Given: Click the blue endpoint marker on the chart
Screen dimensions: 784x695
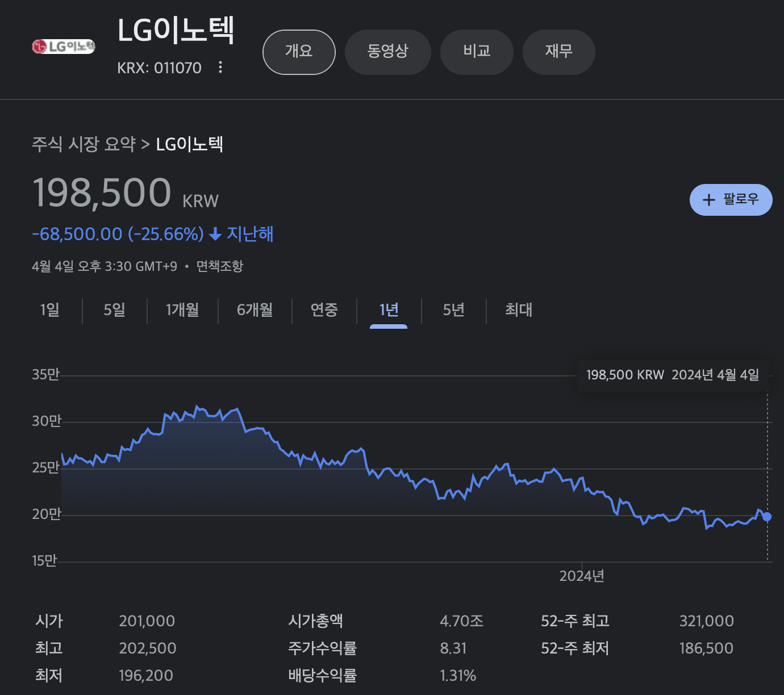Looking at the screenshot, I should [x=768, y=516].
